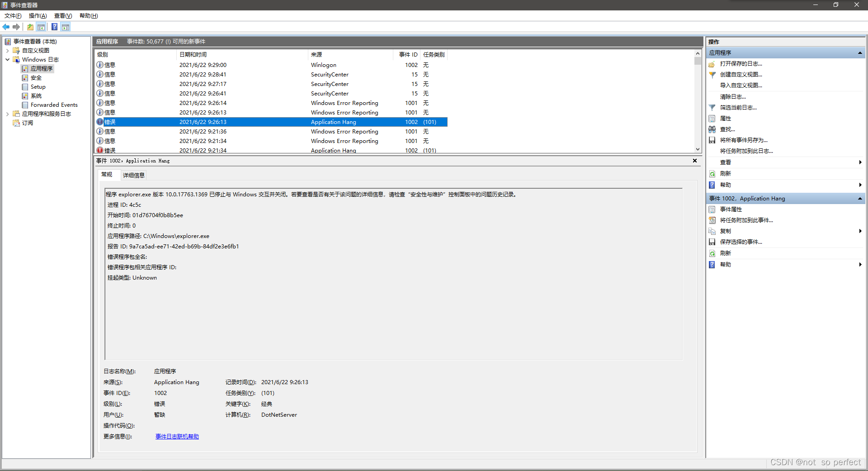Expand 帮助 submenu in 应用程序 actions

click(x=860, y=185)
